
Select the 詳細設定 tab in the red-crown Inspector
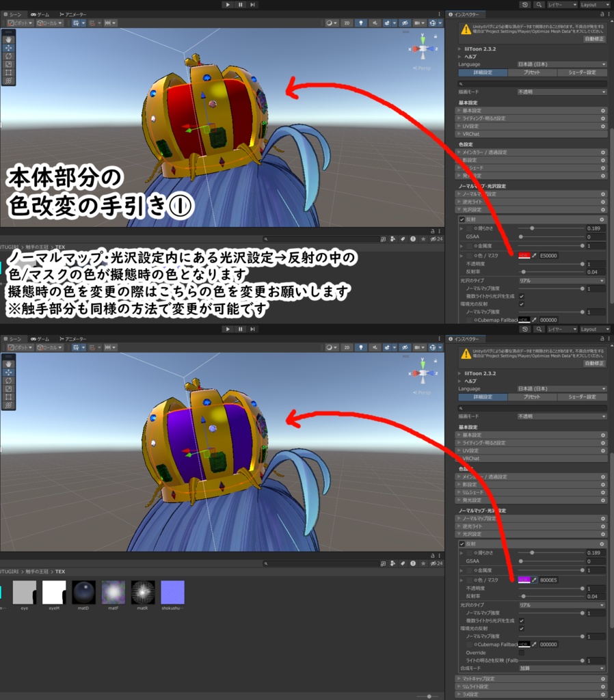483,72
